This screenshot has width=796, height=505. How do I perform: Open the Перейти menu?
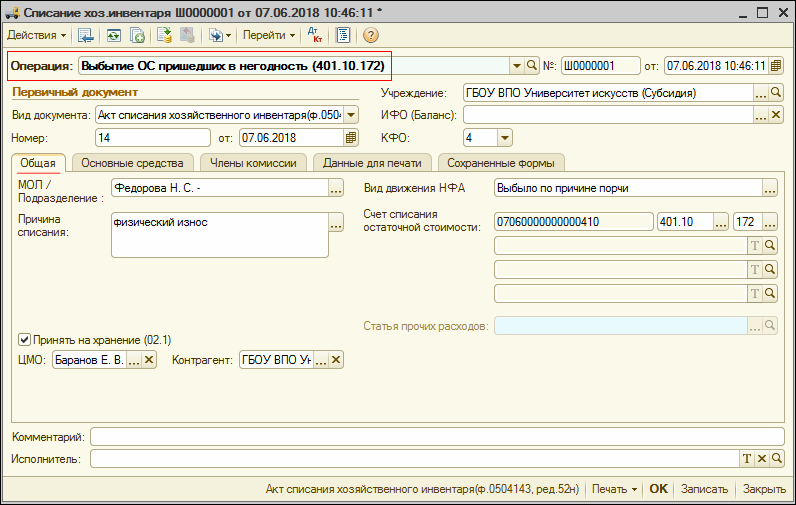pyautogui.click(x=269, y=35)
